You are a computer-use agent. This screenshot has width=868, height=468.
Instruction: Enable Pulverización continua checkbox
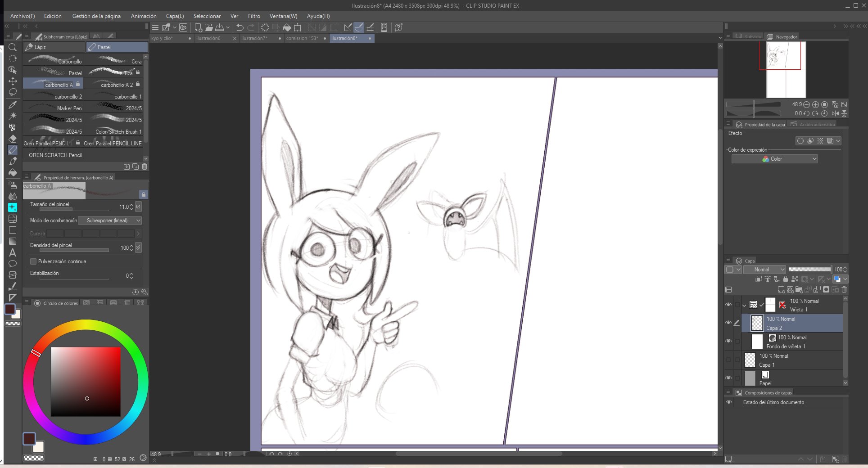(x=33, y=261)
